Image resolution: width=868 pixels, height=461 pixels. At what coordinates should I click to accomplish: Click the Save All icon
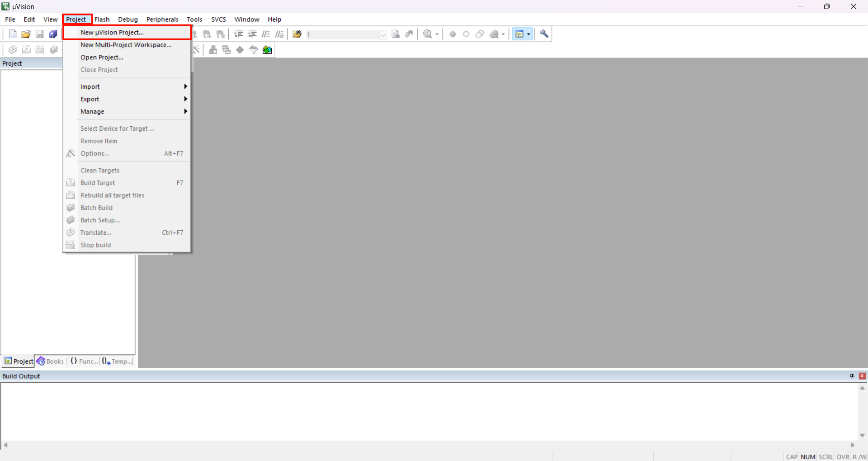53,34
